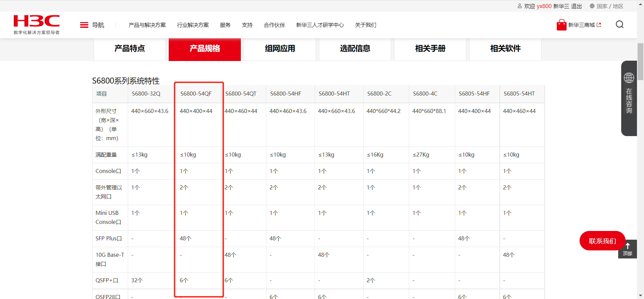Open 新华三商城 store link

tap(584, 25)
